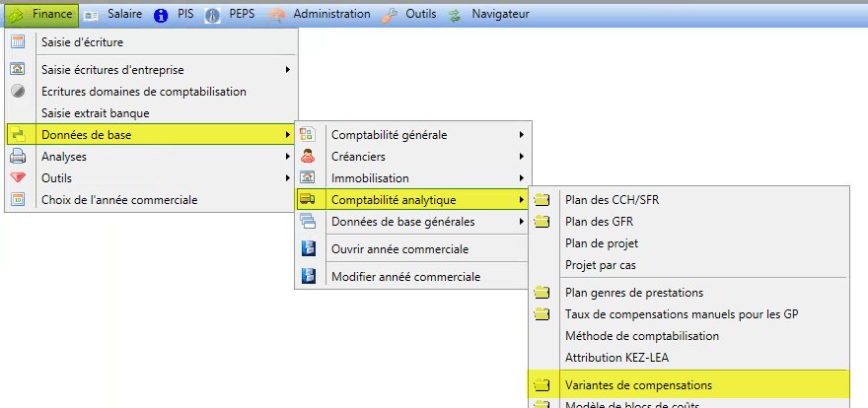Viewport: 868px width, 408px height.
Task: Select Méthode de comptabilisation
Action: [x=641, y=336]
